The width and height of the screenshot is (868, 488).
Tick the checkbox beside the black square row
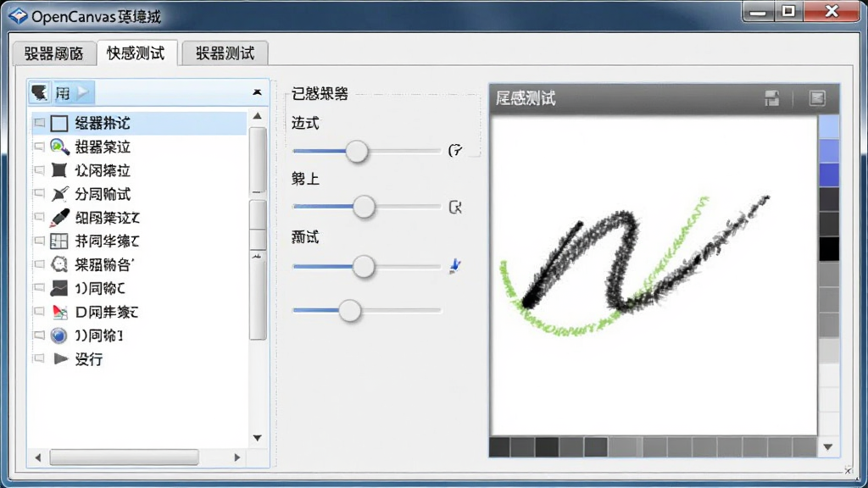pyautogui.click(x=39, y=169)
